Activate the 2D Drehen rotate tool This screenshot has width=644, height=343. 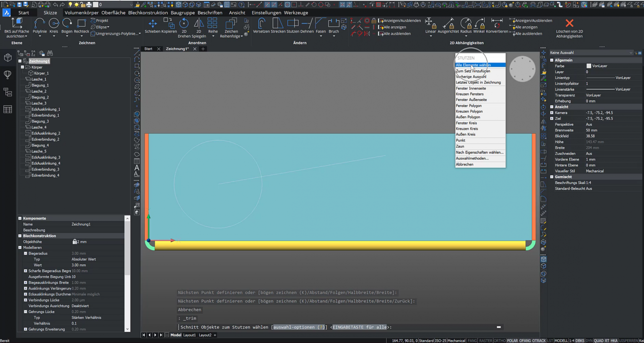tap(184, 27)
